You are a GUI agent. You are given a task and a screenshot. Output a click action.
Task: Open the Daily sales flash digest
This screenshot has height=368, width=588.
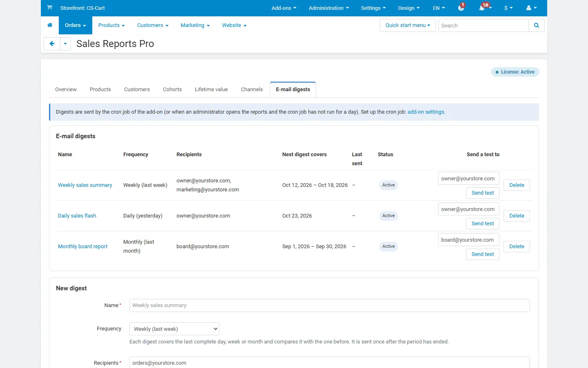[77, 216]
